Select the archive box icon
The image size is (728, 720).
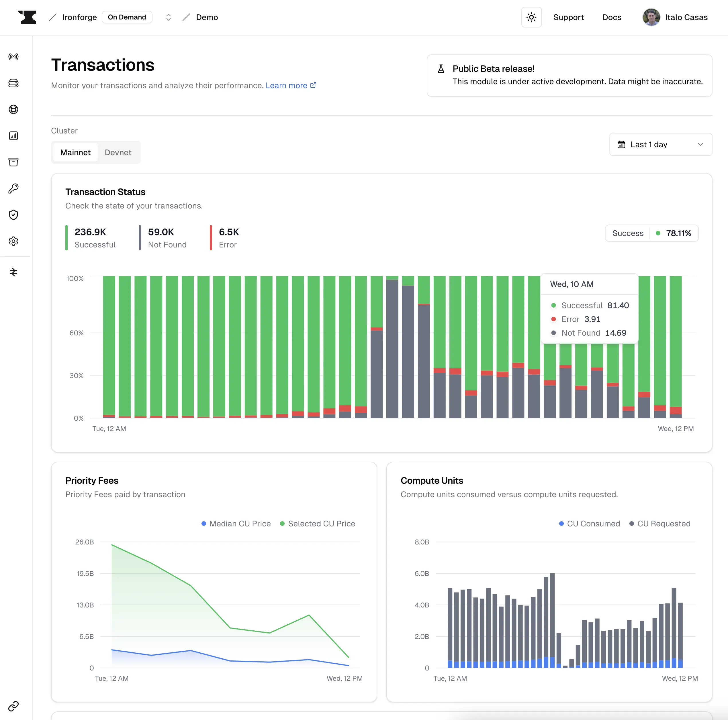coord(13,162)
